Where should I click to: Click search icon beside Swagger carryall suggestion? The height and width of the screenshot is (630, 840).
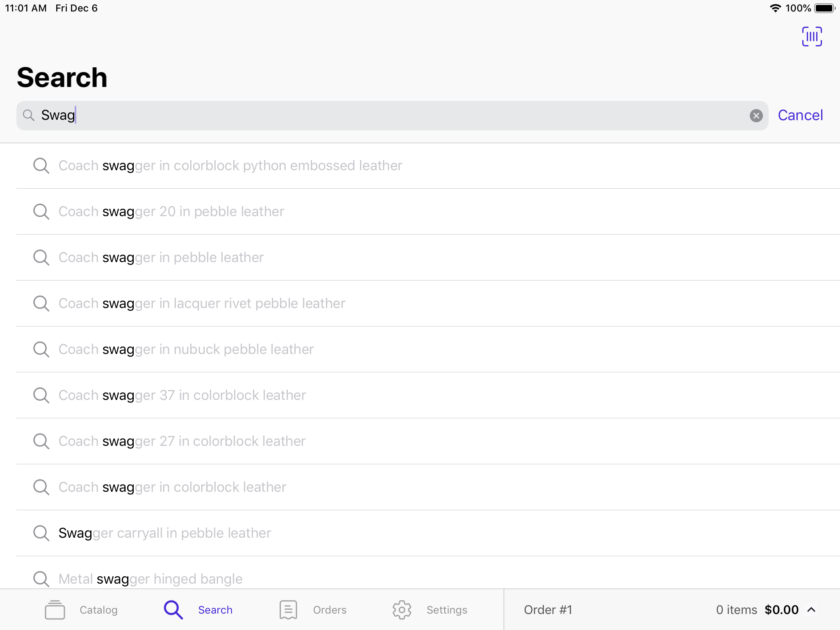pyautogui.click(x=41, y=533)
